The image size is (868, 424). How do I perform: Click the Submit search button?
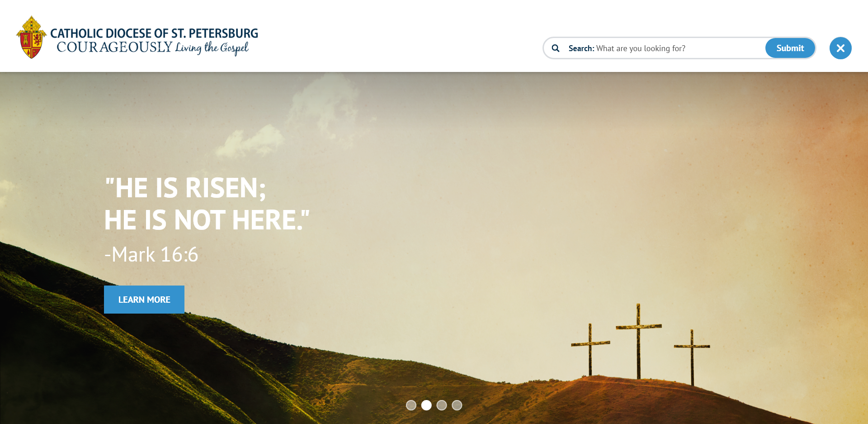[790, 48]
